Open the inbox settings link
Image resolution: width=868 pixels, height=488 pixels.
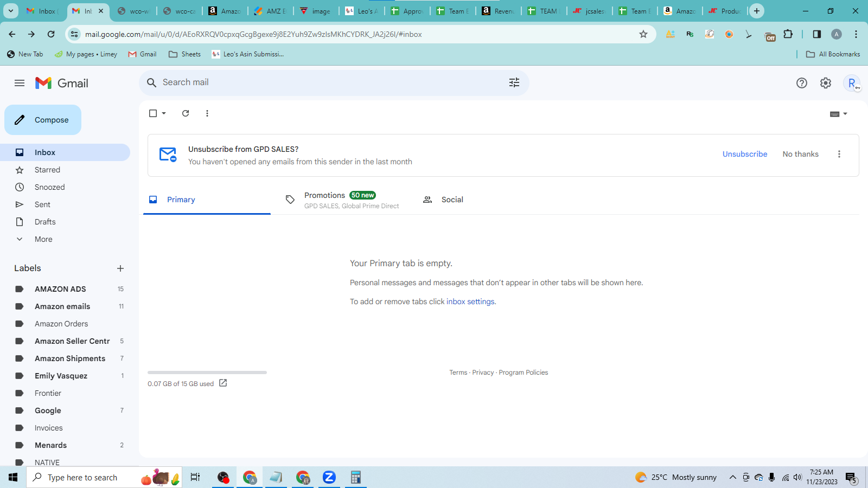coord(470,301)
